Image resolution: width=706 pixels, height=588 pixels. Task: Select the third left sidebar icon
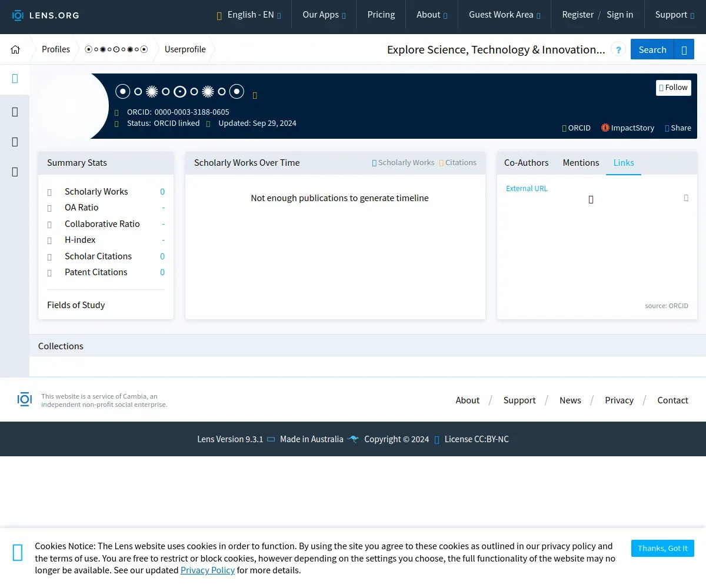click(15, 142)
